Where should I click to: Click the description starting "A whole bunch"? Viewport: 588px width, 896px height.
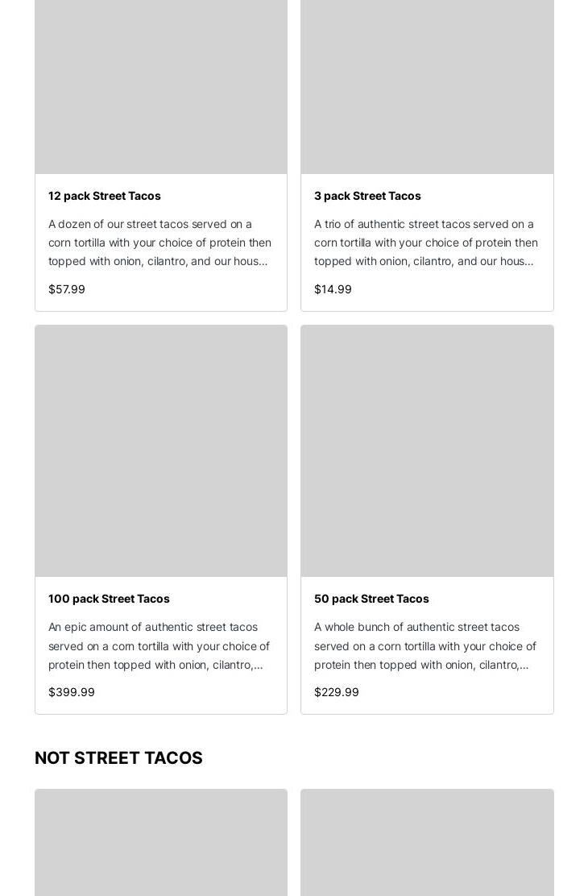point(425,645)
